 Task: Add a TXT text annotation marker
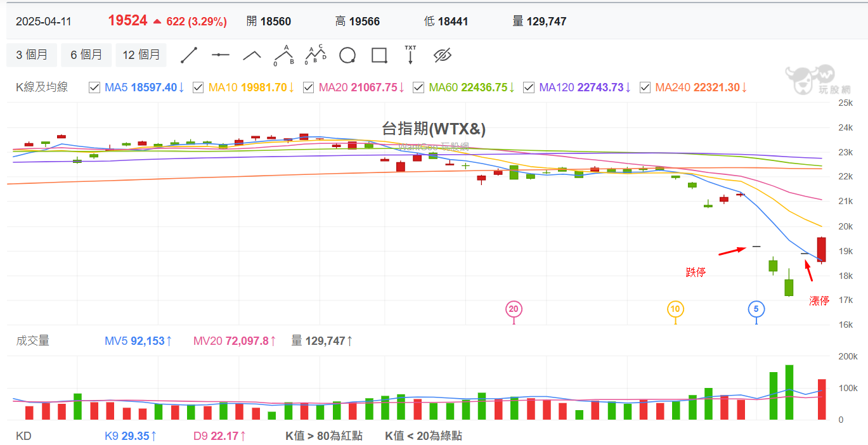pos(410,56)
